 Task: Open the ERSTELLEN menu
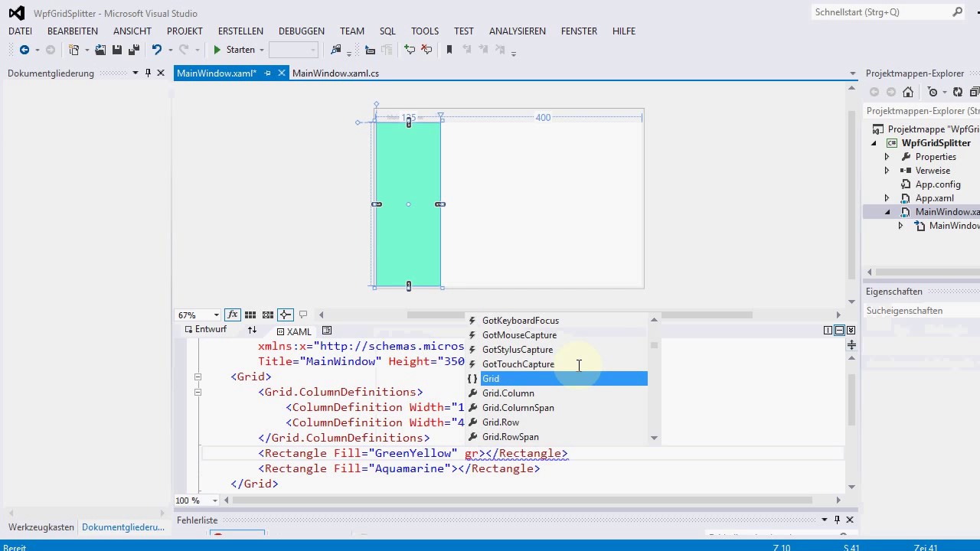(x=240, y=31)
